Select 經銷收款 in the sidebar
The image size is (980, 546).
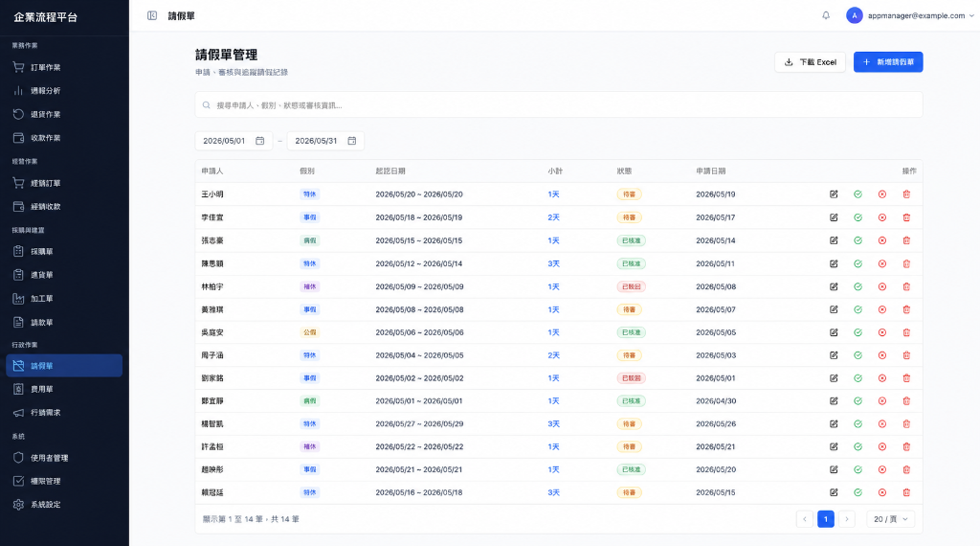(64, 206)
